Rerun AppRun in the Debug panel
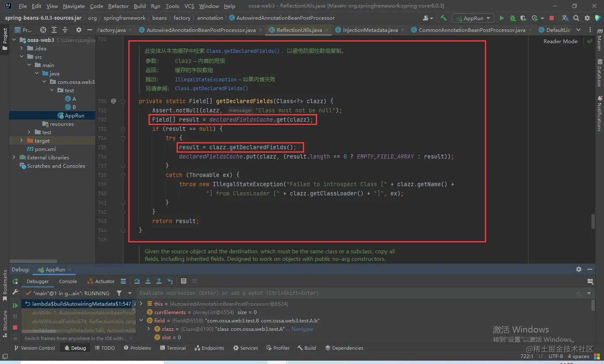The height and width of the screenshot is (364, 604). pos(15,281)
